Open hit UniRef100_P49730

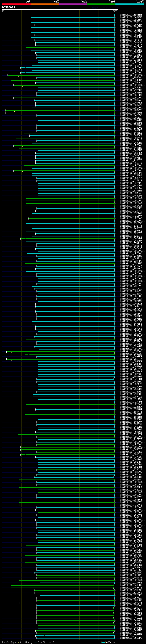click(x=131, y=17)
